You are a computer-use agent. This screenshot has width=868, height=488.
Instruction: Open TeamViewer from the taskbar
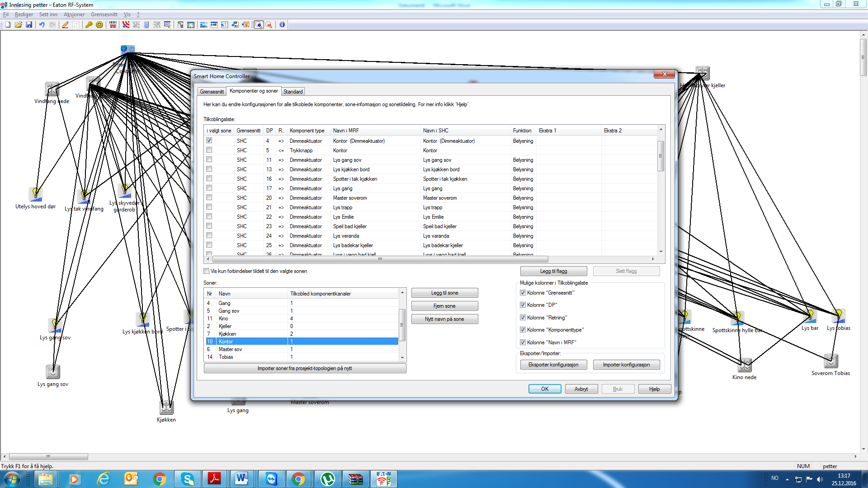271,479
